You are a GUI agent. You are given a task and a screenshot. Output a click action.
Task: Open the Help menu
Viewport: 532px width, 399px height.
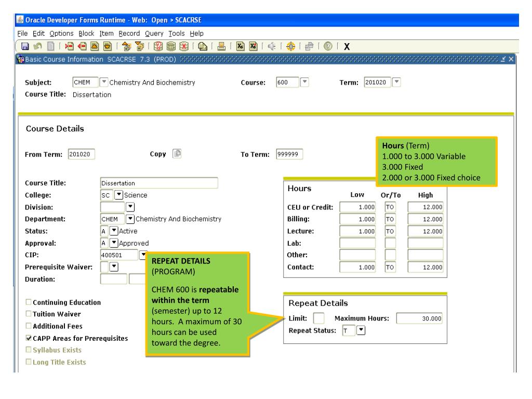(197, 33)
